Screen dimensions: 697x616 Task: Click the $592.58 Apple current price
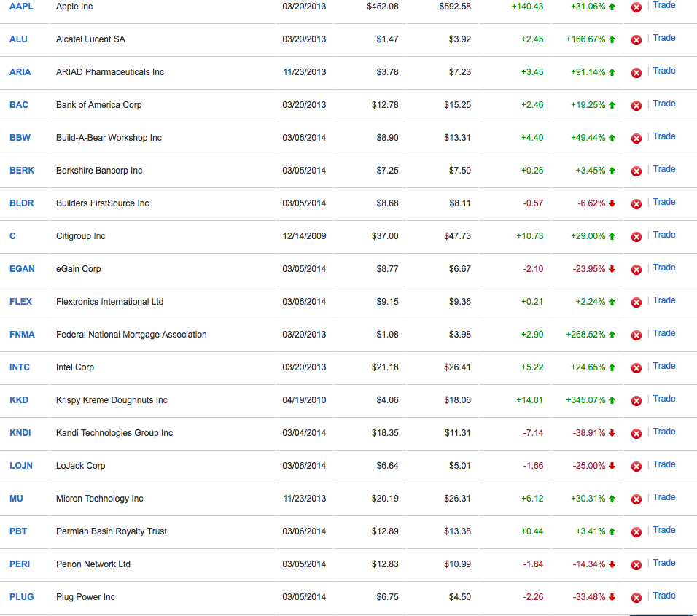coord(455,7)
